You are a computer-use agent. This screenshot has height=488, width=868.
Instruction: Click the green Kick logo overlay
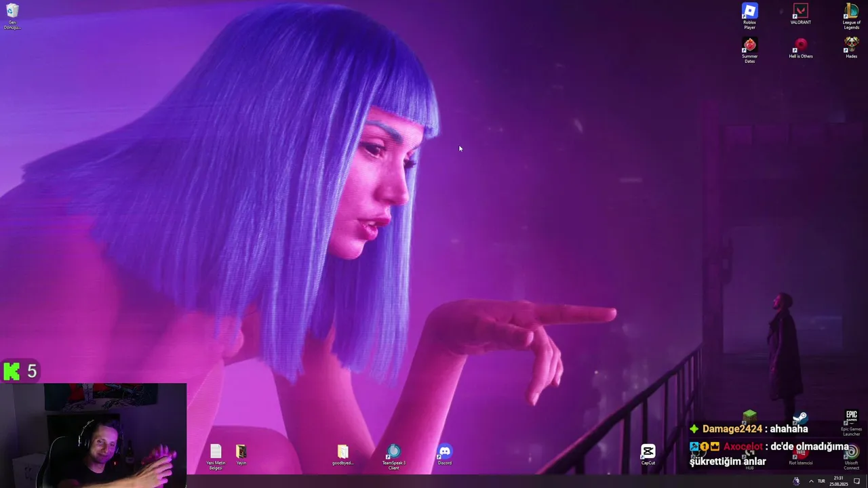12,371
